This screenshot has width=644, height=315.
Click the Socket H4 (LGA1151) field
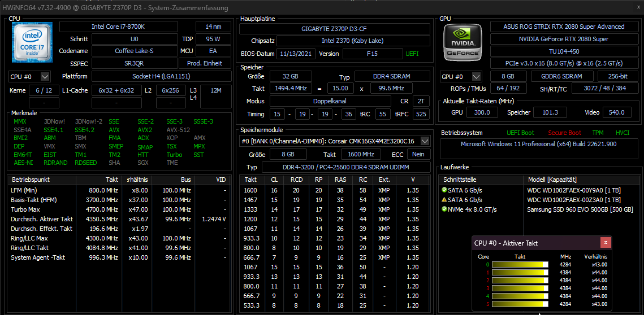coord(161,76)
